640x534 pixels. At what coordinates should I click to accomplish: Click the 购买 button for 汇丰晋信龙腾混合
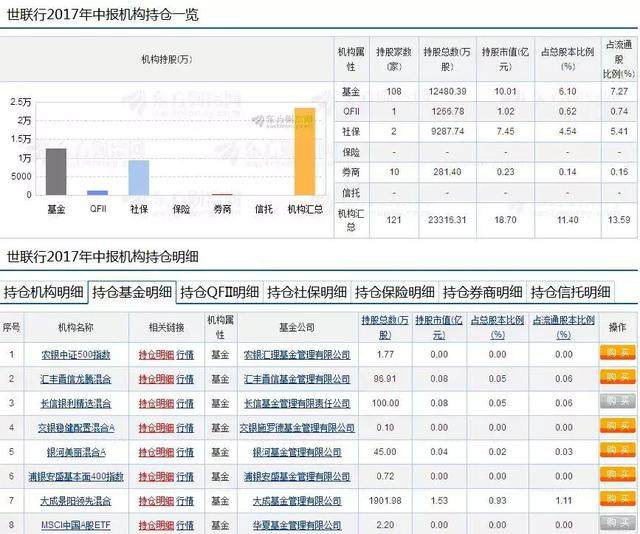coord(616,378)
